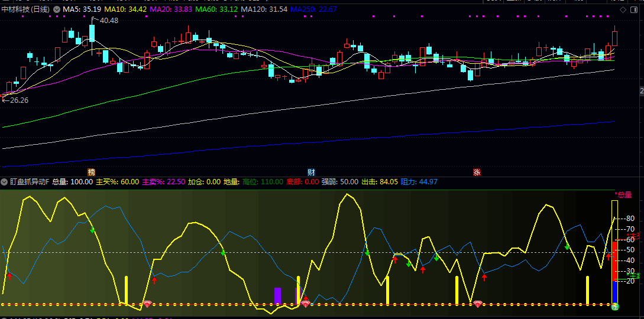Screen dimensions: 644x319
Task: Click the 阻力: 44.97 indicator value
Action: pyautogui.click(x=419, y=182)
